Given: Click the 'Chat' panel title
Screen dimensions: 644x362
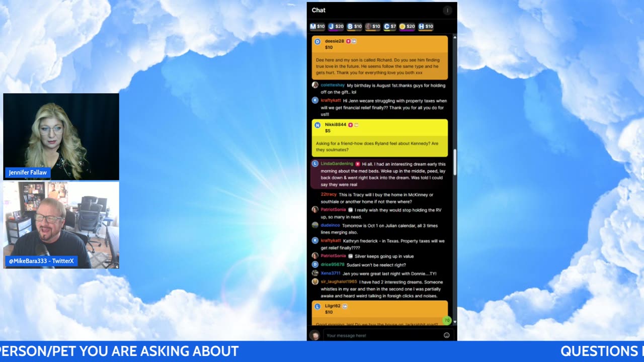Looking at the screenshot, I should 318,10.
